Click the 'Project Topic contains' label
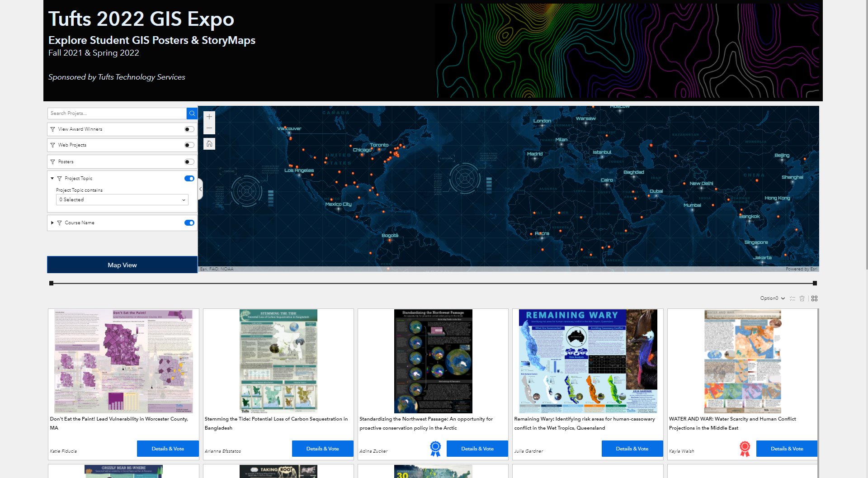The height and width of the screenshot is (478, 868). (79, 190)
